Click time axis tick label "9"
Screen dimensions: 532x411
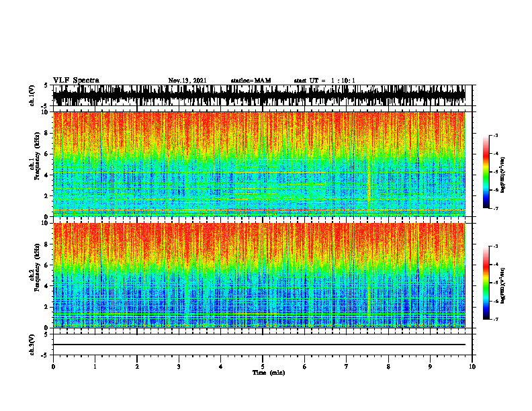[430, 367]
